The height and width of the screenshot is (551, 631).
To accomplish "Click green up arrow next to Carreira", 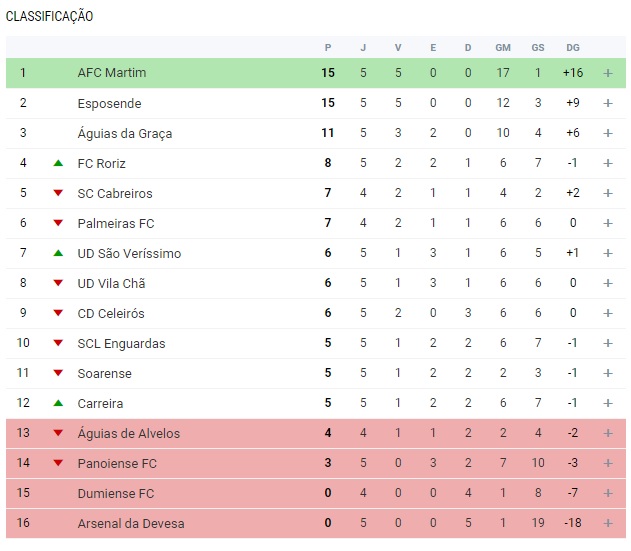I will [58, 403].
